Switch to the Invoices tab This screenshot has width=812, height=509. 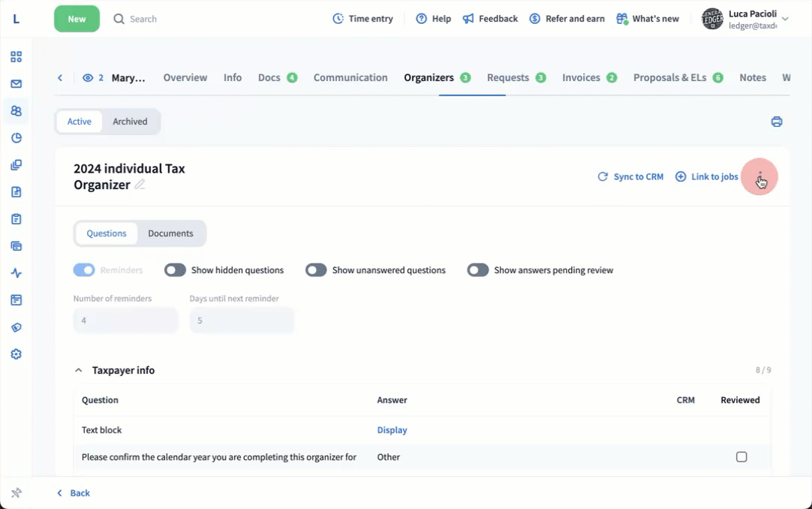(x=582, y=77)
